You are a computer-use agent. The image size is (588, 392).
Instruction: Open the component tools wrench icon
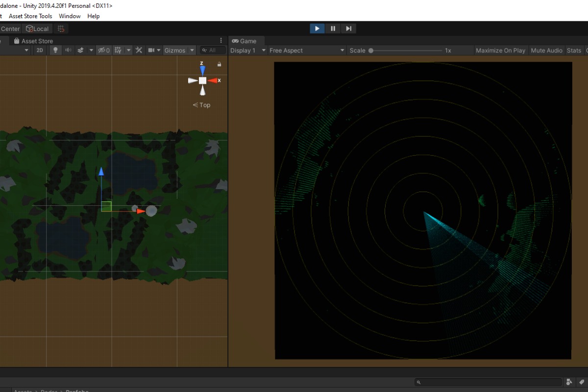[139, 50]
